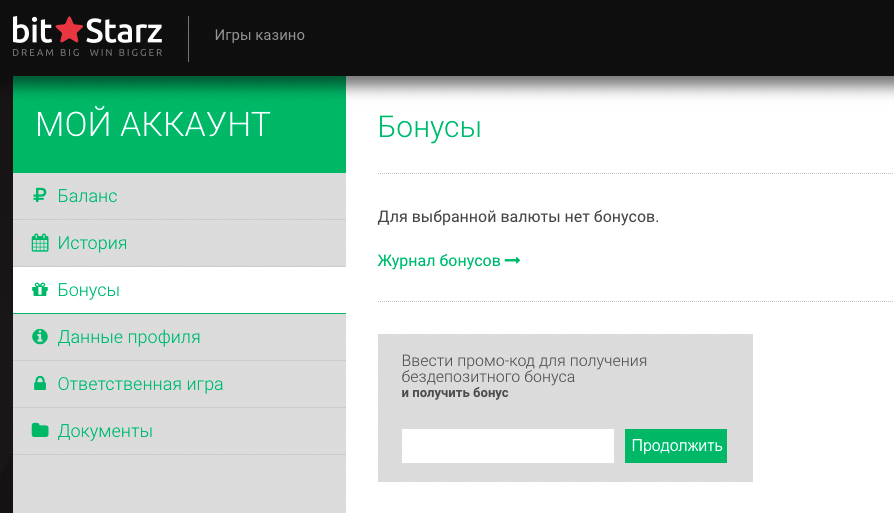Open the Баланс section in the sidebar
This screenshot has width=894, height=513.
[87, 196]
